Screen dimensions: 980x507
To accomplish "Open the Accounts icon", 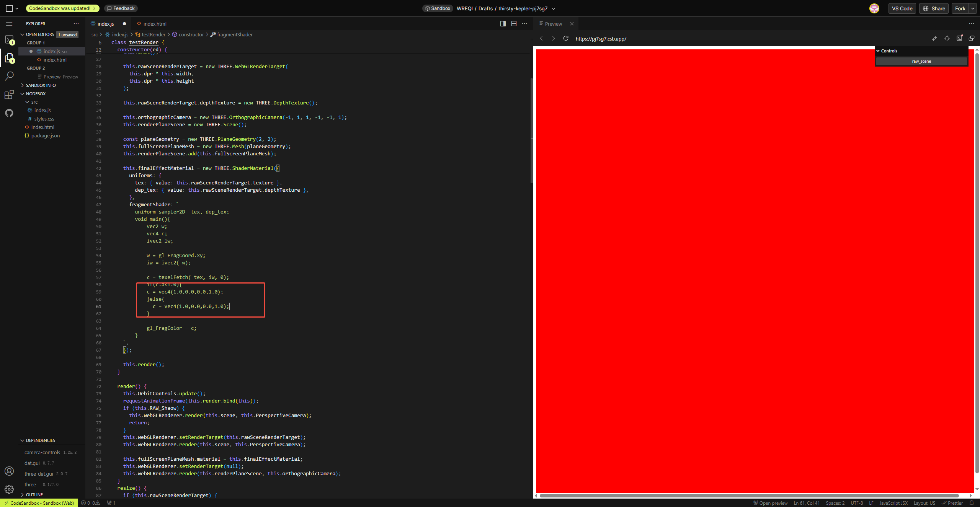I will pyautogui.click(x=9, y=471).
